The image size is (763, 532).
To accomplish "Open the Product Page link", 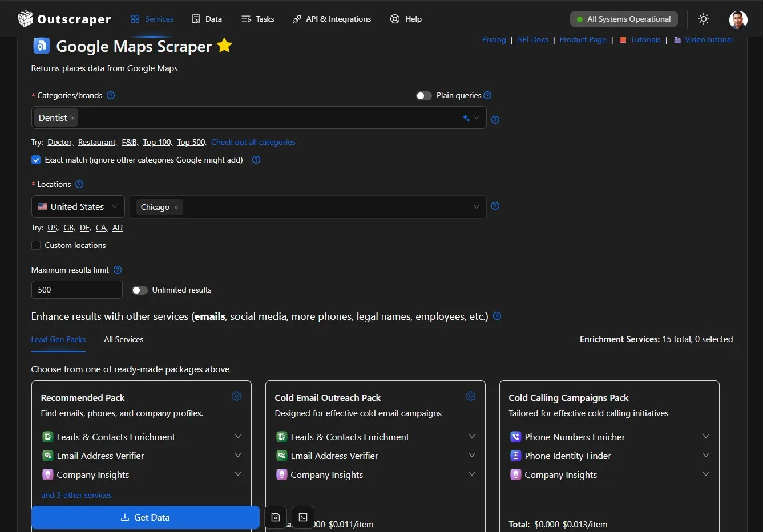I will tap(583, 39).
